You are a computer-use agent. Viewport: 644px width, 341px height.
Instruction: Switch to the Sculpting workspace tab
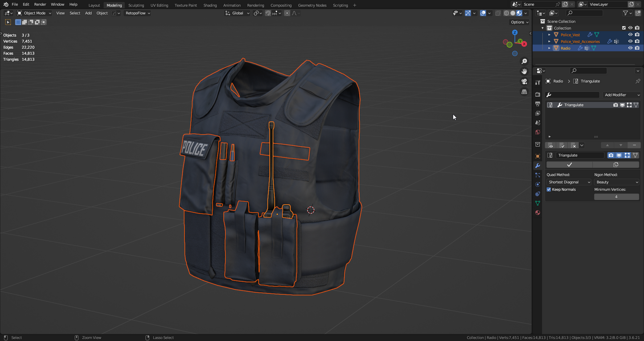136,5
